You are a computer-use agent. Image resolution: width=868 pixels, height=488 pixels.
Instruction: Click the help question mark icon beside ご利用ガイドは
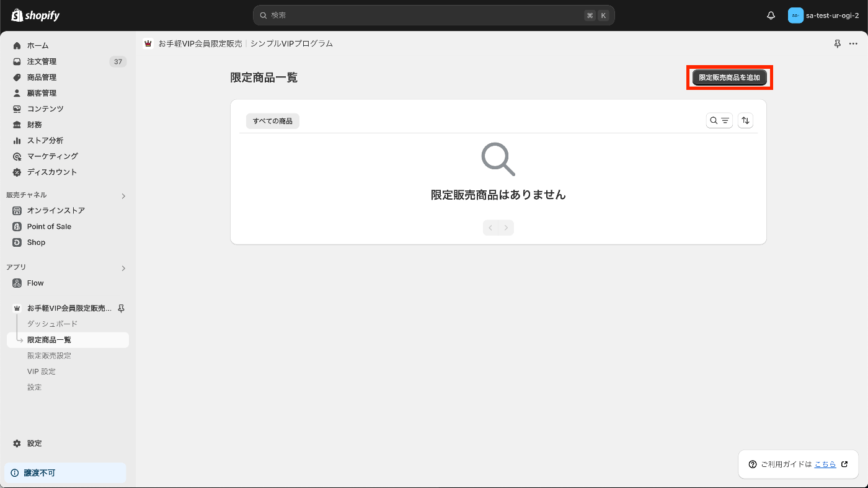(x=753, y=464)
